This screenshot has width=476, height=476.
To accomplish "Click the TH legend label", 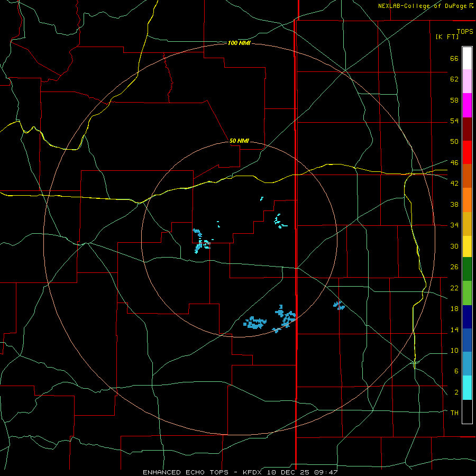I will (x=454, y=413).
